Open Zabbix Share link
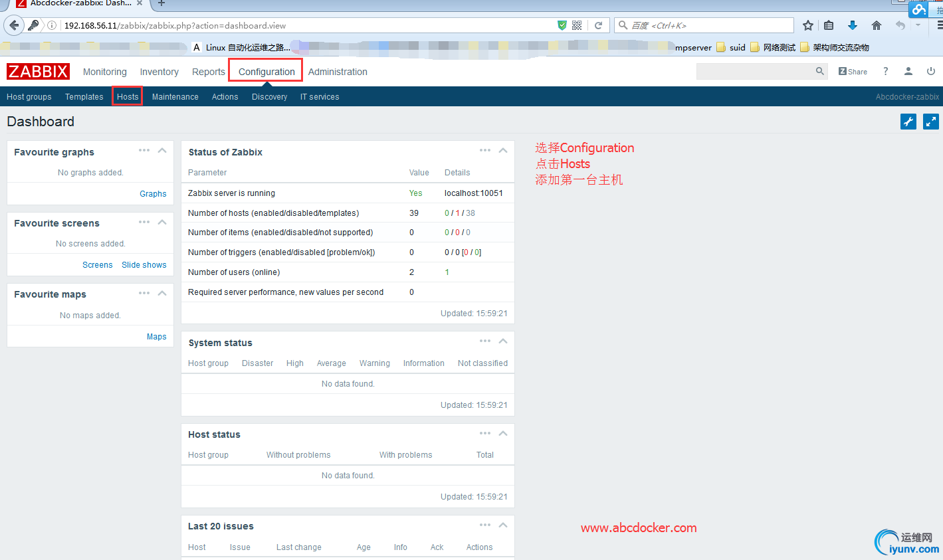 click(853, 72)
